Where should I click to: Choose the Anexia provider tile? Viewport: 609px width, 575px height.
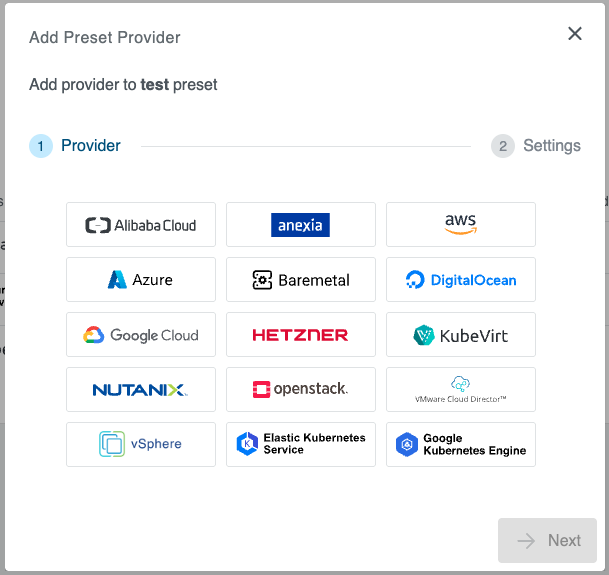click(x=301, y=225)
